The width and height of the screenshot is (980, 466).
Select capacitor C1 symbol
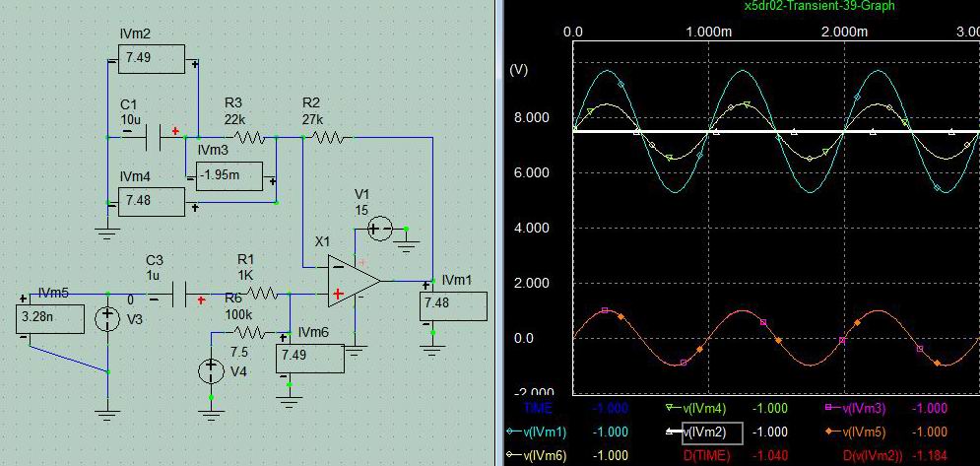[154, 137]
